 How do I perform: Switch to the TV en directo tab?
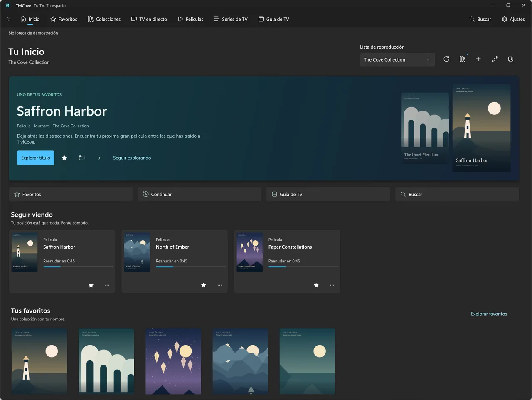[x=149, y=19]
